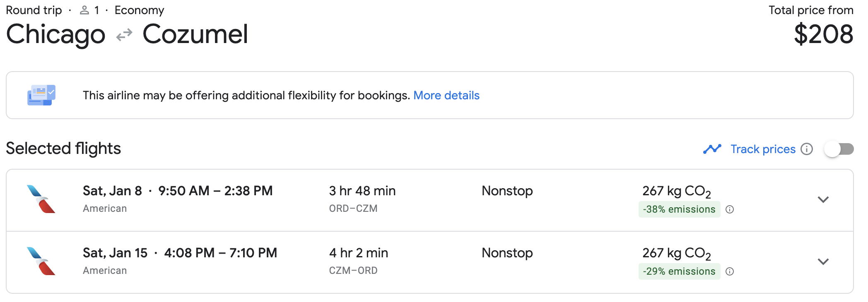Open the Round trip selector
Viewport: 868px width, 302px height.
pos(34,10)
